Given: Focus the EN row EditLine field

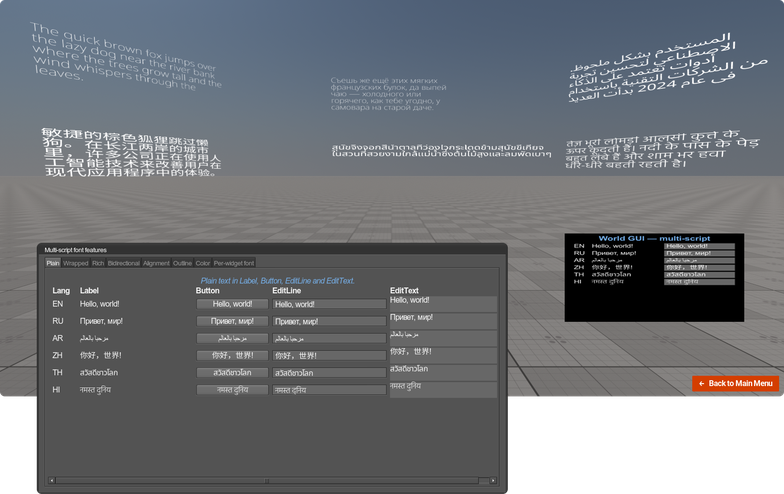Looking at the screenshot, I should tap(329, 304).
